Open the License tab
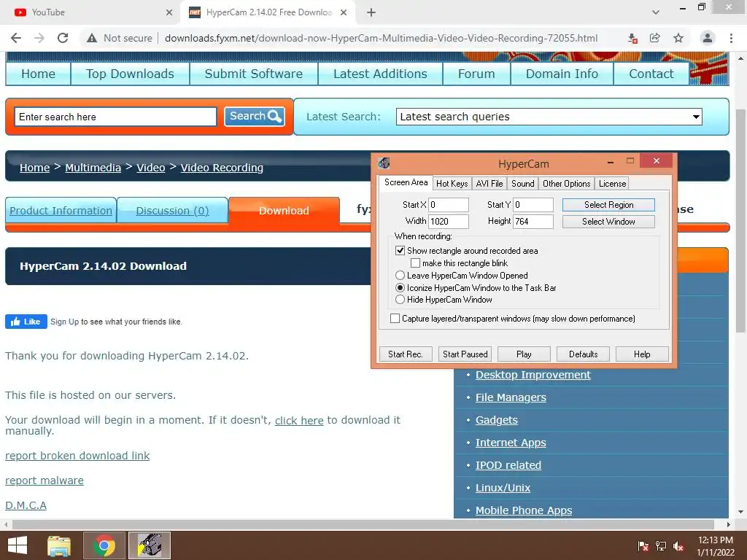747x560 pixels. pos(612,183)
